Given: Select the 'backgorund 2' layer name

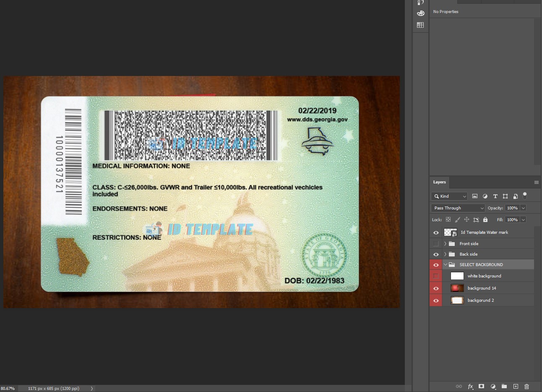Looking at the screenshot, I should [x=480, y=300].
